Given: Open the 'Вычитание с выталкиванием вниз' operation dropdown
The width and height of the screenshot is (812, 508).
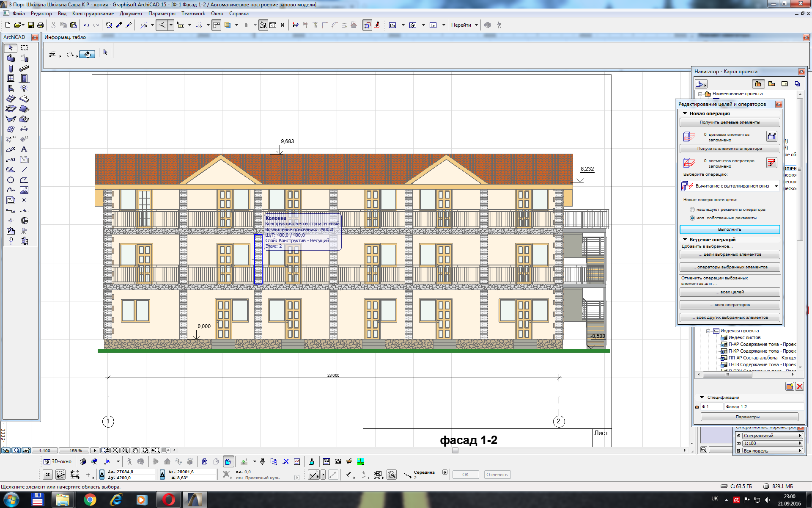Looking at the screenshot, I should click(x=776, y=186).
